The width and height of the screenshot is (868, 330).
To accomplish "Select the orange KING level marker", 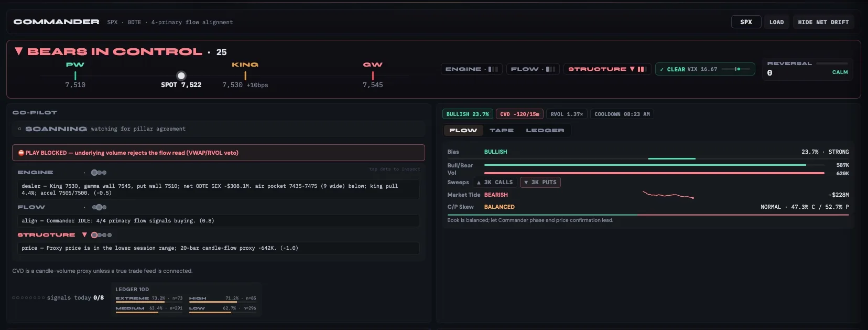I will (245, 76).
